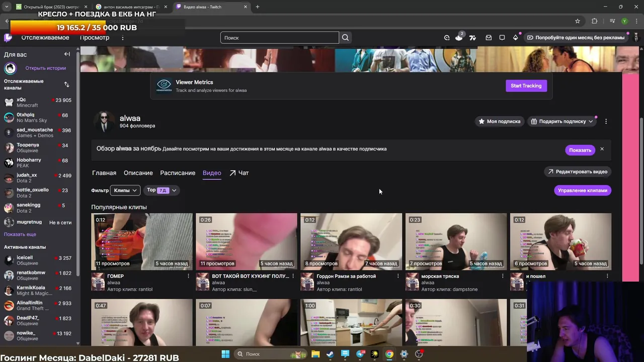Open the ГОМЕР clip thumbnail

click(x=142, y=241)
